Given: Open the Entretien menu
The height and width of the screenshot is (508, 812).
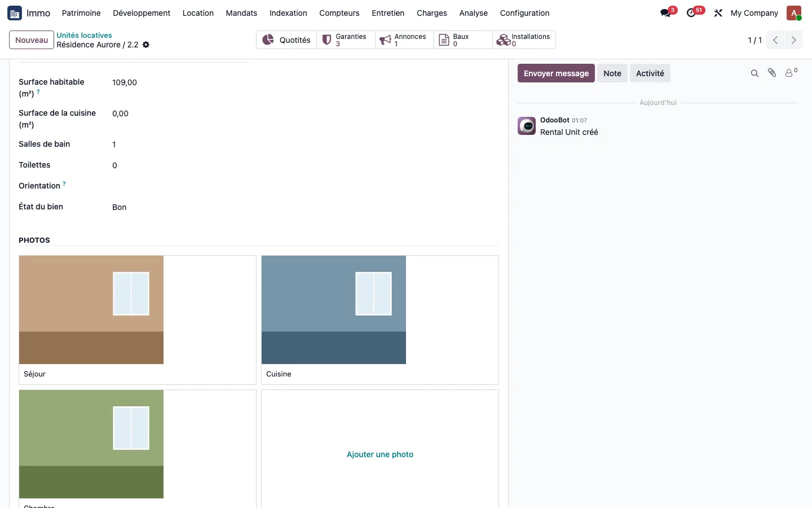Looking at the screenshot, I should [388, 13].
